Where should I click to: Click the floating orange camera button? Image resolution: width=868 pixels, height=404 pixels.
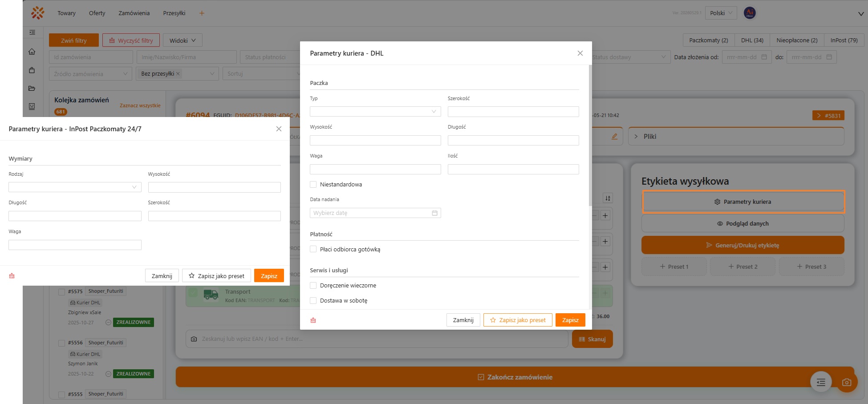tap(847, 382)
